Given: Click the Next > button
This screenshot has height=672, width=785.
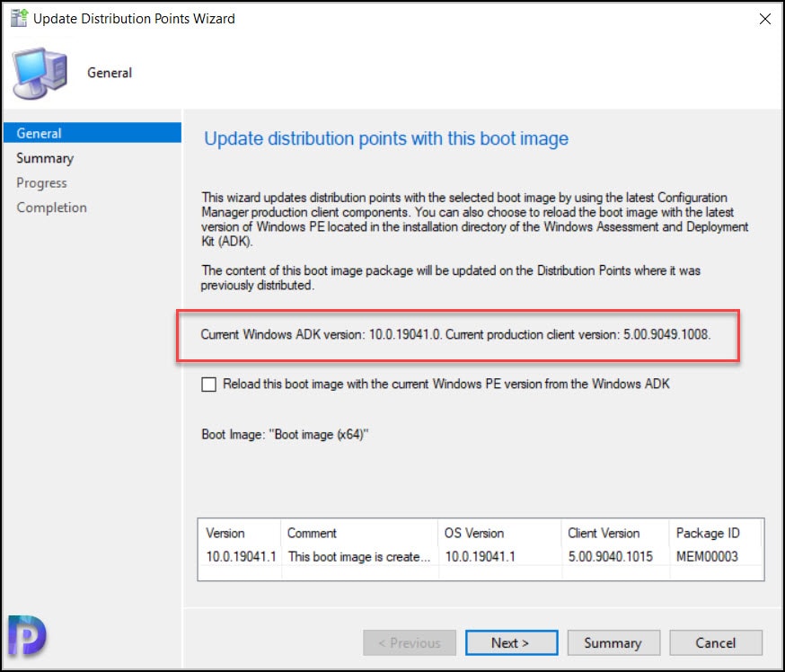Looking at the screenshot, I should point(511,642).
